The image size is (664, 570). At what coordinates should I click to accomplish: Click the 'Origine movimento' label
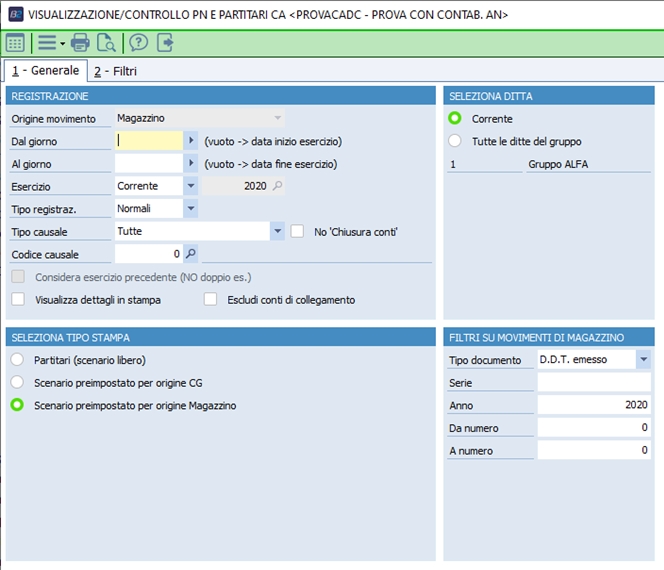pos(53,119)
